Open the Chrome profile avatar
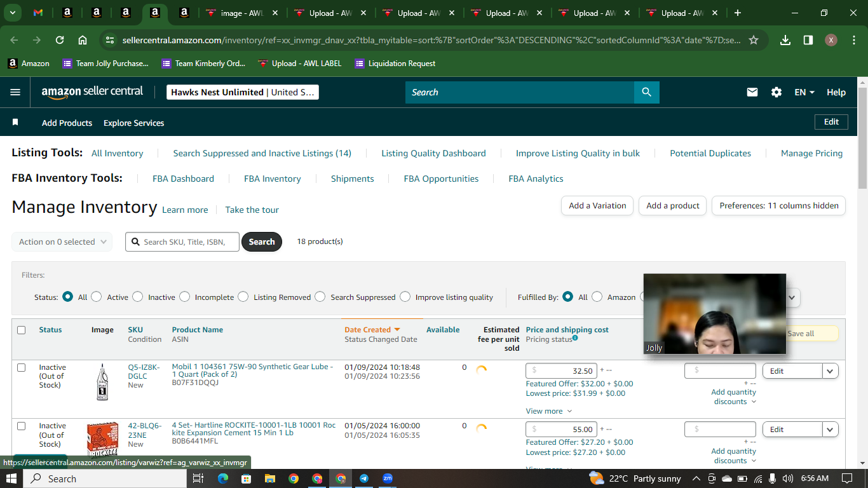The height and width of the screenshot is (488, 868). click(831, 40)
